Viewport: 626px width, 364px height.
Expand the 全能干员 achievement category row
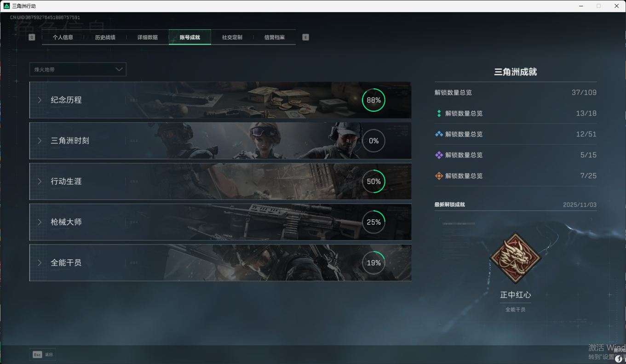pos(220,262)
